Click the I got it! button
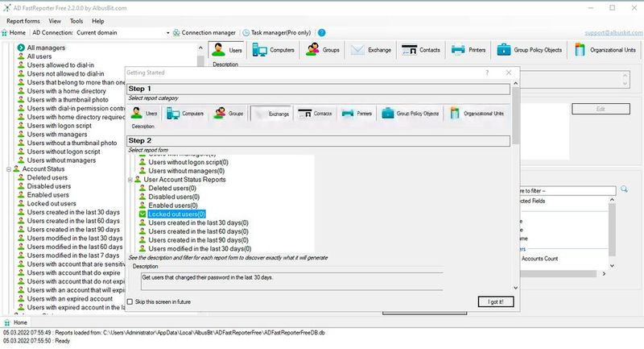Image resolution: width=644 pixels, height=349 pixels. (496, 301)
